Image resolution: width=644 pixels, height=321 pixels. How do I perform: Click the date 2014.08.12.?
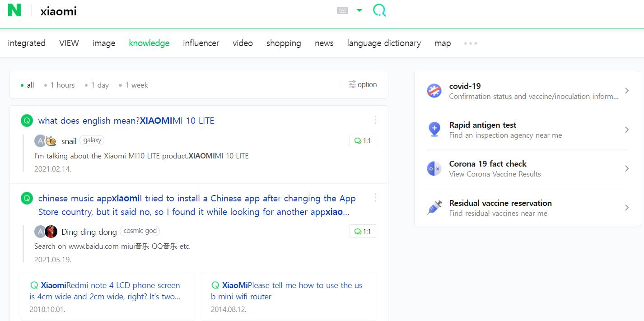point(229,309)
